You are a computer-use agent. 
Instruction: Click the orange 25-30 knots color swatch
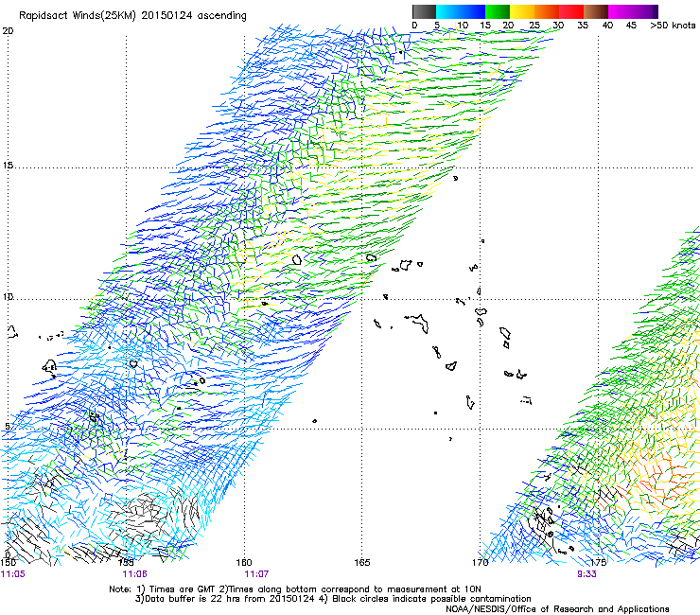547,11
